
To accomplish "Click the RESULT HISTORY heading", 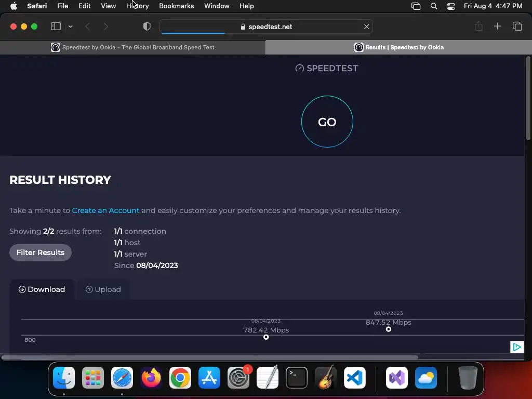I will [60, 180].
